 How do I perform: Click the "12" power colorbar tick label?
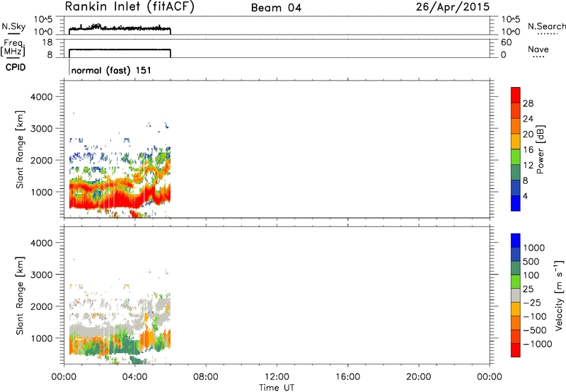(x=528, y=166)
